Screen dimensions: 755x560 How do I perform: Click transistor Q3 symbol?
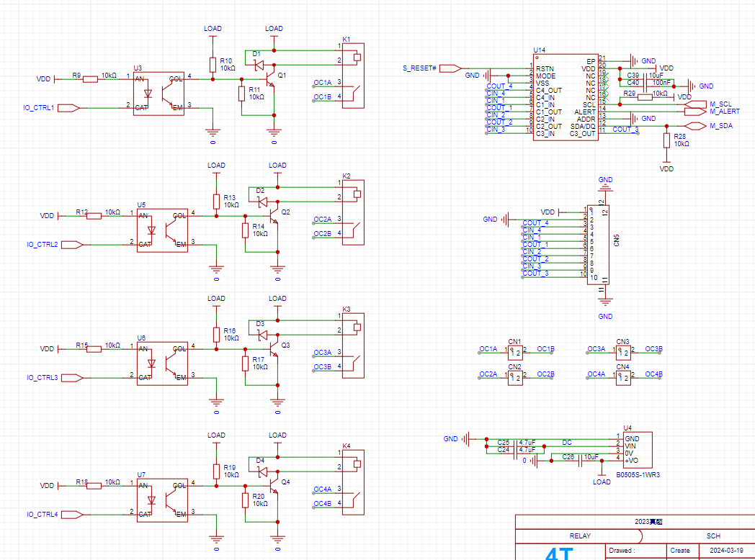274,349
